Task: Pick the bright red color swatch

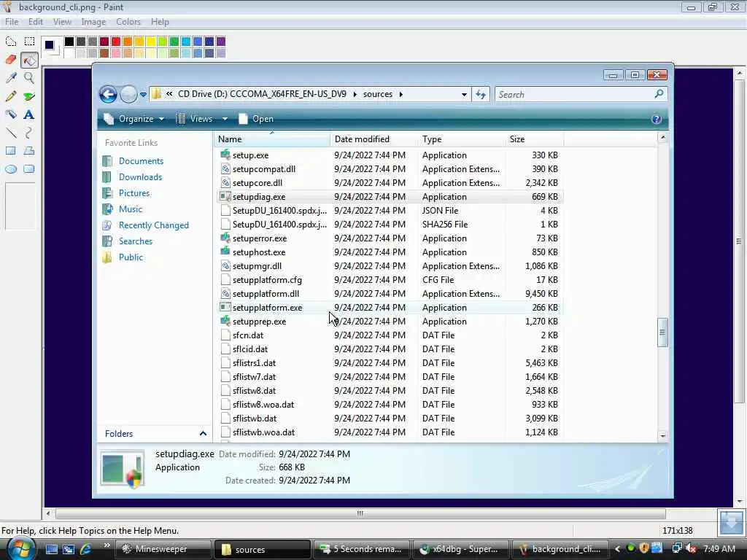Action: 116,42
